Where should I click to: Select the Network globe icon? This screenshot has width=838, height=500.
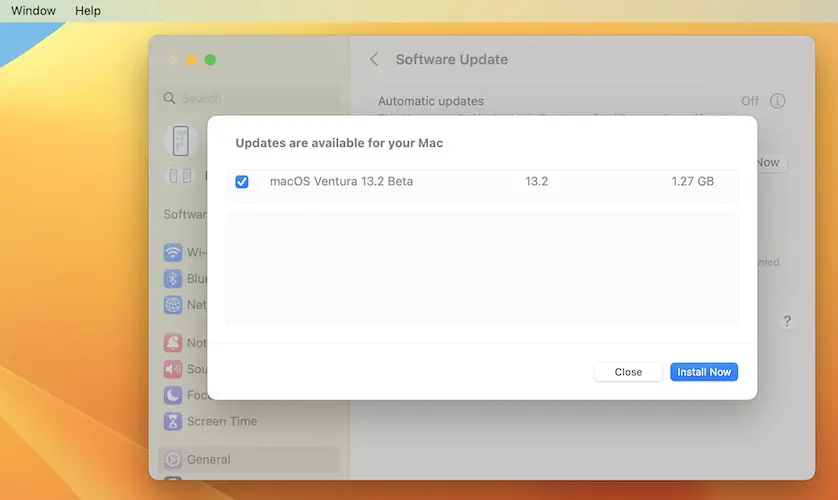173,304
